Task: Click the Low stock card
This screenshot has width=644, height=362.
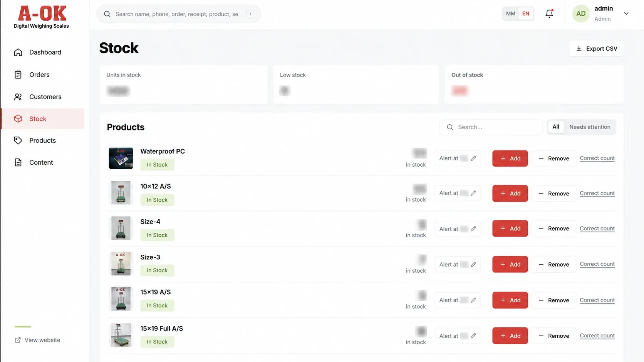Action: click(356, 84)
